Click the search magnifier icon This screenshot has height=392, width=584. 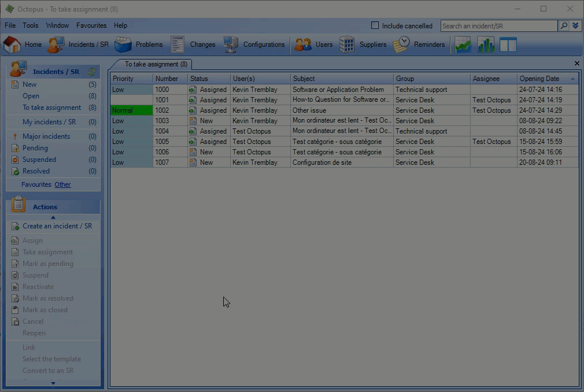coord(563,26)
